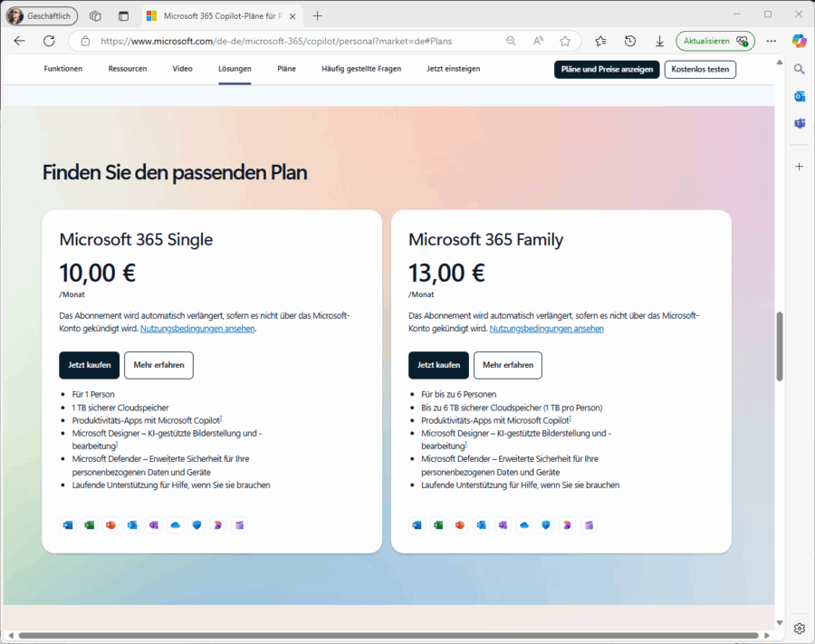
Task: Open the workspaces icon next to profile
Action: tap(95, 16)
